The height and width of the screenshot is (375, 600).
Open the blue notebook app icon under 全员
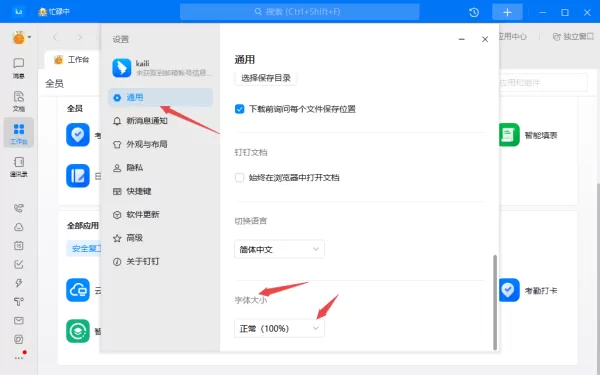pyautogui.click(x=78, y=176)
